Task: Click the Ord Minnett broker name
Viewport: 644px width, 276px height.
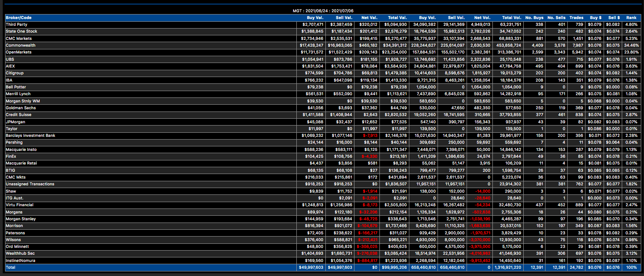Action: tap(17, 247)
